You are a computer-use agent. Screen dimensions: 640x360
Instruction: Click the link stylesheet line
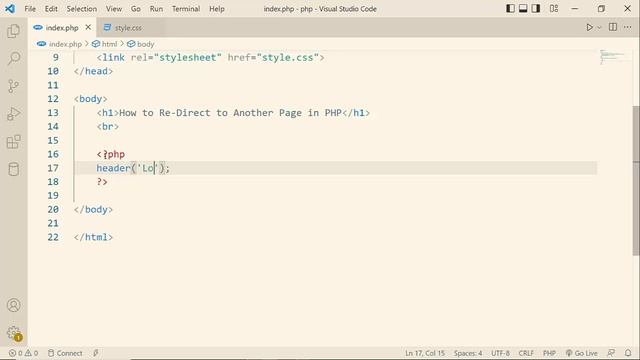point(211,58)
